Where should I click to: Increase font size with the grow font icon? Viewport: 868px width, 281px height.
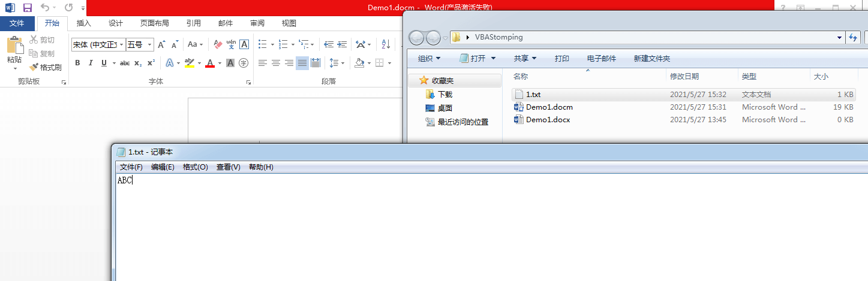click(x=161, y=44)
